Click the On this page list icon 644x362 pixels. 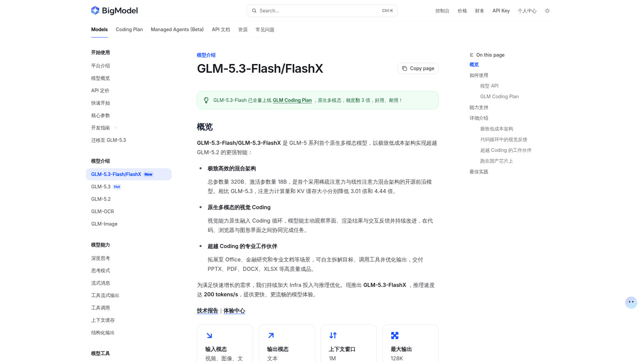pyautogui.click(x=471, y=55)
